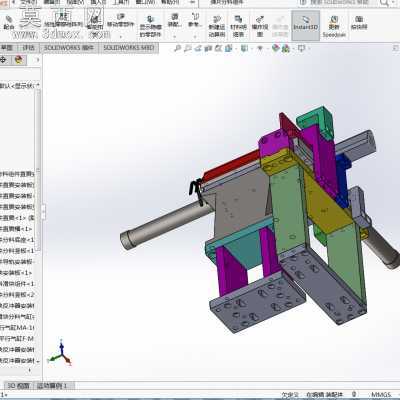This screenshot has height=400, width=400.
Task: Open the 插入 (Insert) menu
Action: [x=98, y=2]
